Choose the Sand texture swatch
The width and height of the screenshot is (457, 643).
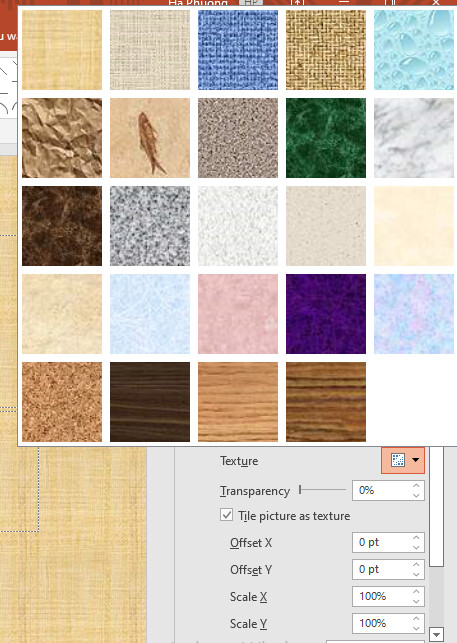click(238, 138)
